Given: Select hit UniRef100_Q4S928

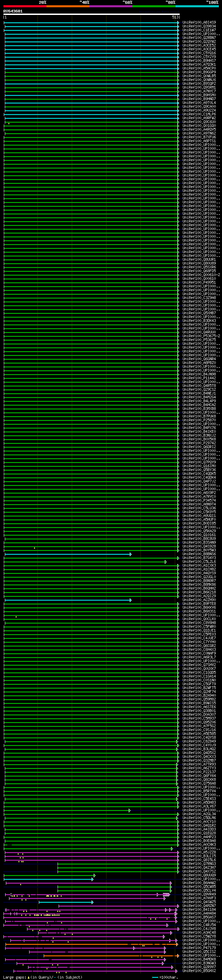Looking at the screenshot, I should click(199, 546).
